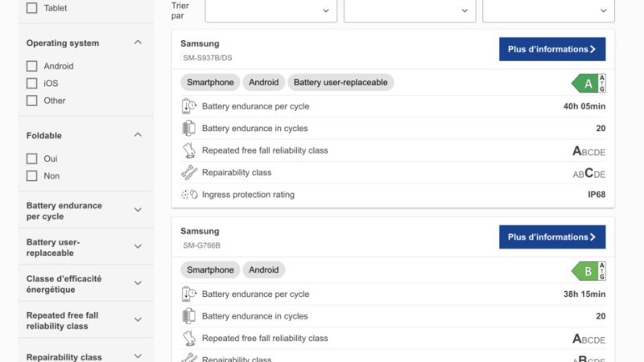
Task: Open the rightmost sort dropdown
Action: [548, 10]
